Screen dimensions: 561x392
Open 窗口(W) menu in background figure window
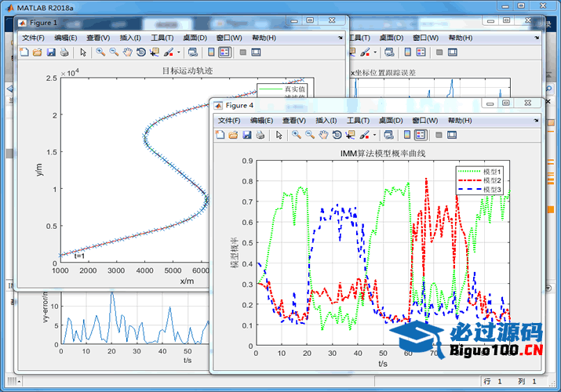pyautogui.click(x=425, y=38)
